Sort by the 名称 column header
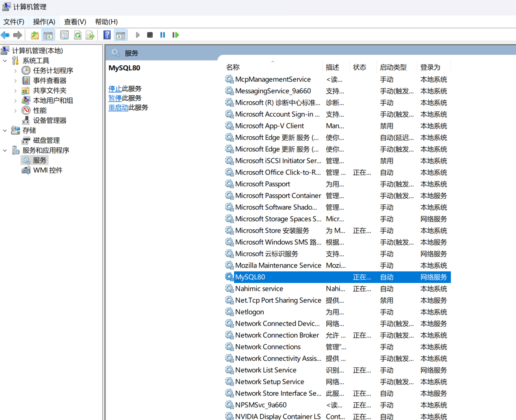Screen dimensions: 516x420 point(273,67)
